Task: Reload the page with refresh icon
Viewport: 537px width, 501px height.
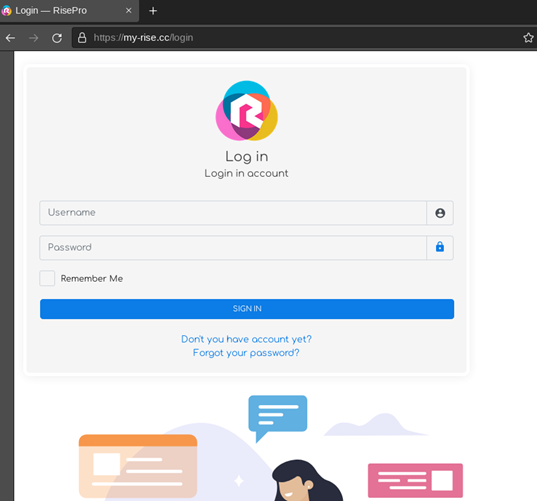Action: tap(57, 38)
